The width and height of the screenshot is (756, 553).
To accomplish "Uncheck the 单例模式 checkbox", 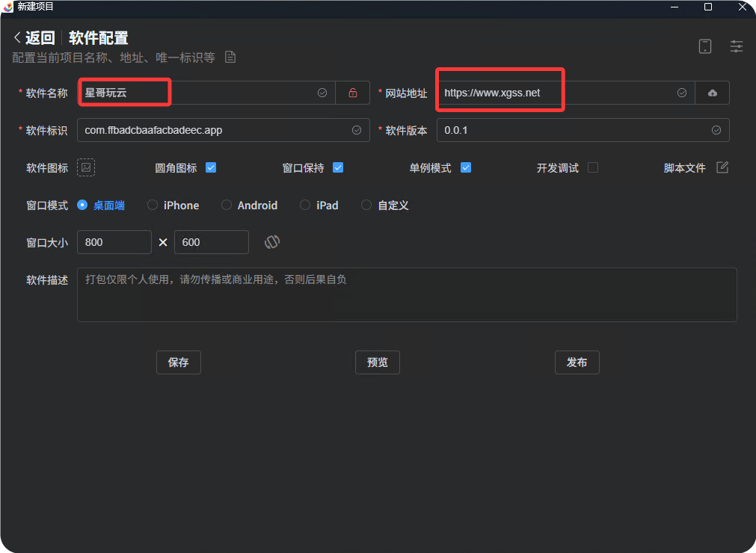I will [x=466, y=167].
